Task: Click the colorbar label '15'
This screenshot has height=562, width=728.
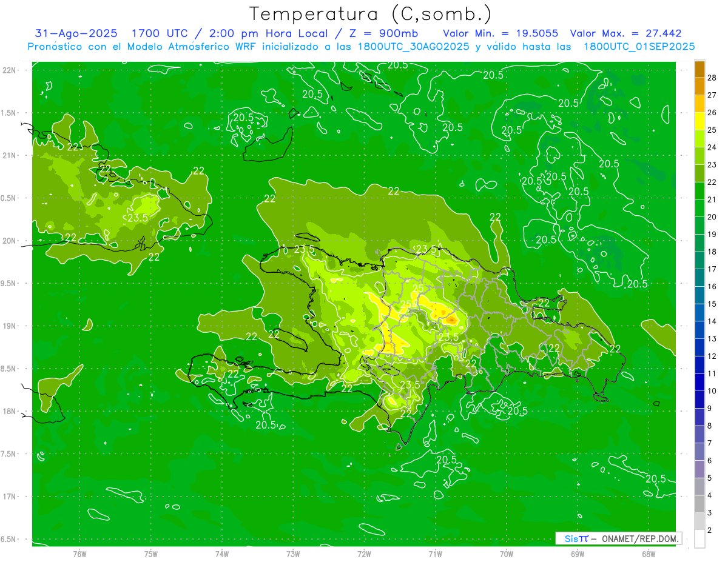Action: 712,304
